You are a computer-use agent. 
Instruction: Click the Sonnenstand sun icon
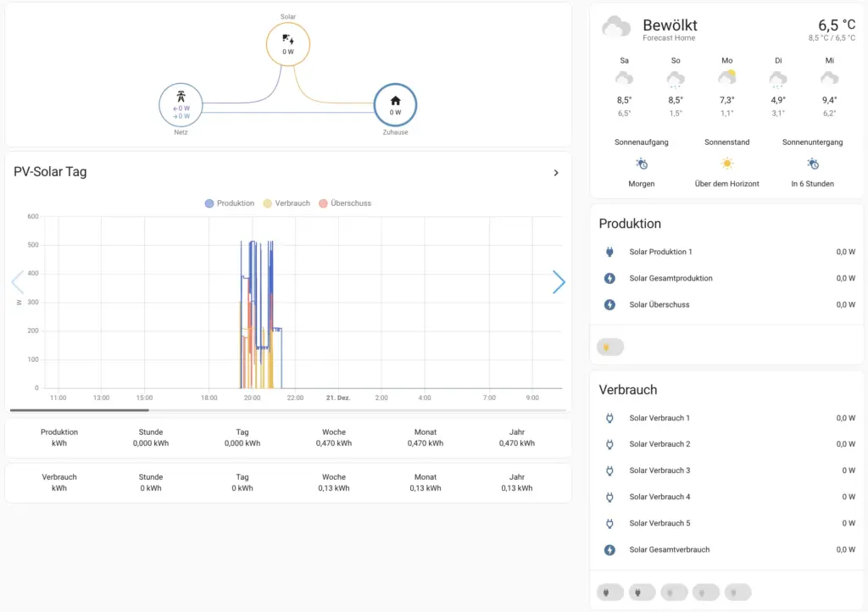pos(726,164)
